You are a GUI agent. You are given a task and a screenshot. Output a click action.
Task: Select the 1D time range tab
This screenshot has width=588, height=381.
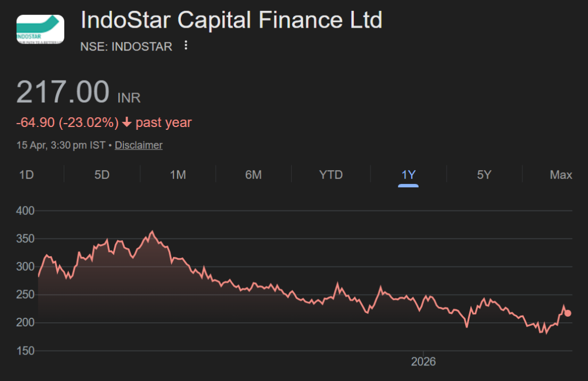point(26,175)
